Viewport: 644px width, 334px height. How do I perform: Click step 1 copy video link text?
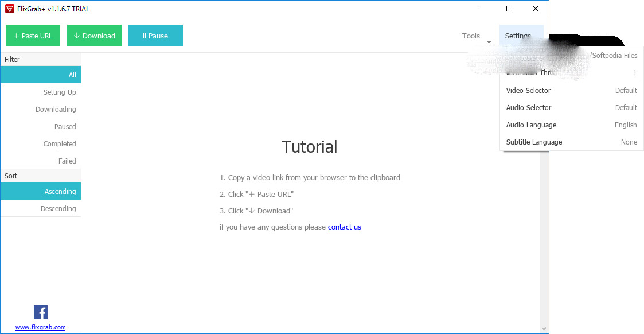[310, 177]
